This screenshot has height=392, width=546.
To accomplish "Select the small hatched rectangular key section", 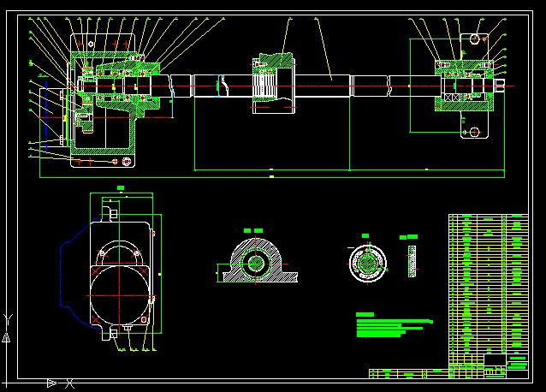I will click(412, 262).
